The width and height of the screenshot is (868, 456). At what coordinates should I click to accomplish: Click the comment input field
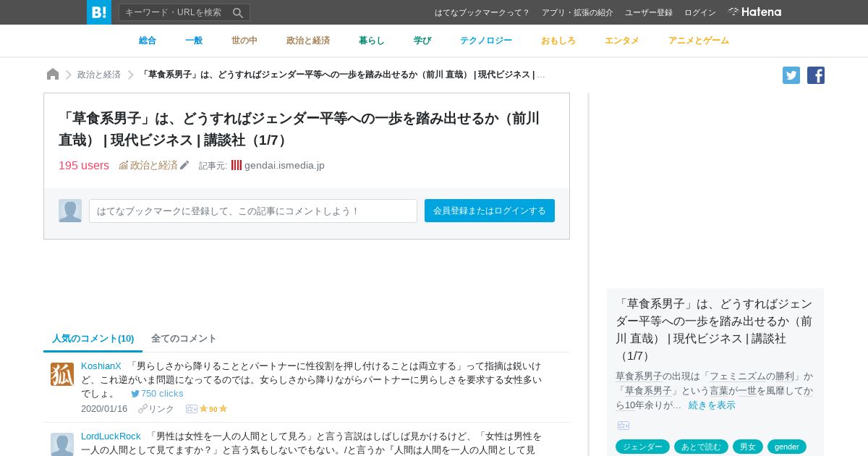point(253,211)
